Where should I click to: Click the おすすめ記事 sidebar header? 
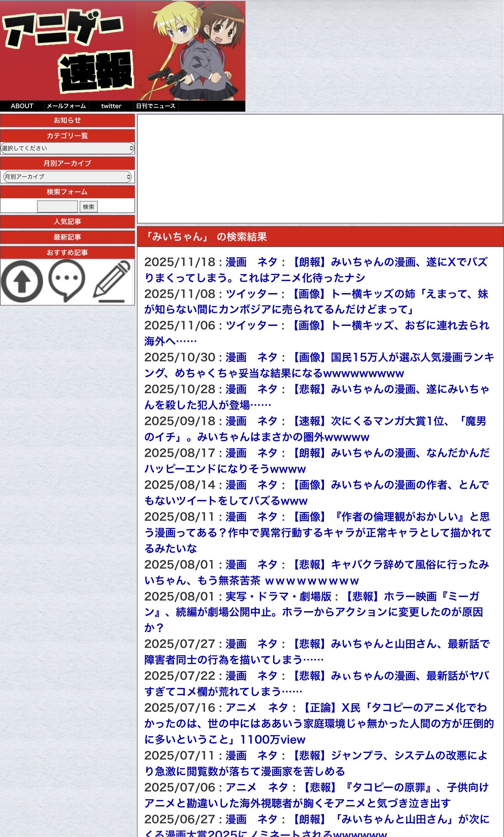pos(67,253)
